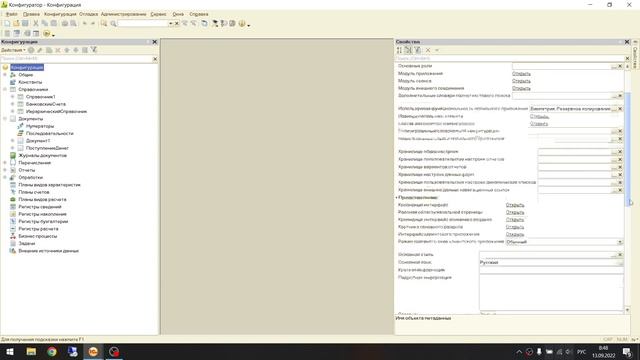Screen dimensions: 640x360
Task: Click the yellow debug start icon in the second toolbar row
Action: point(47,33)
